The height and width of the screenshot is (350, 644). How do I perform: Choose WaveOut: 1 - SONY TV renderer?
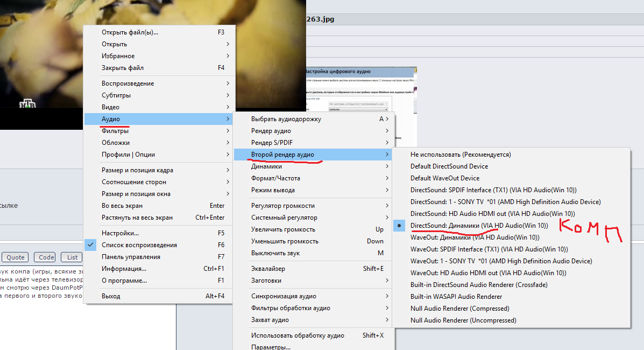point(511,261)
